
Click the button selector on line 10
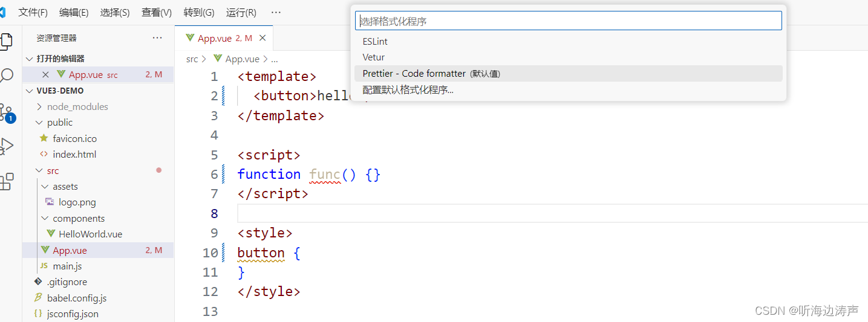click(x=261, y=253)
